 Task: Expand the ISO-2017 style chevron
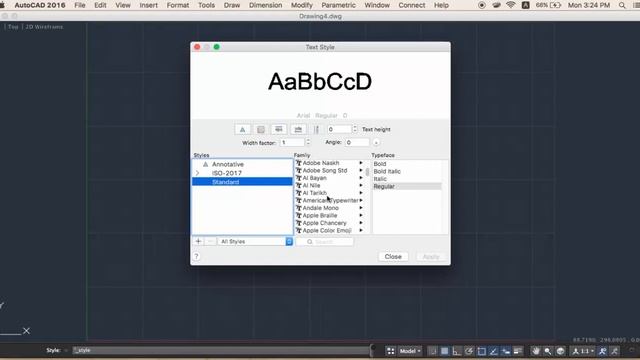click(197, 173)
